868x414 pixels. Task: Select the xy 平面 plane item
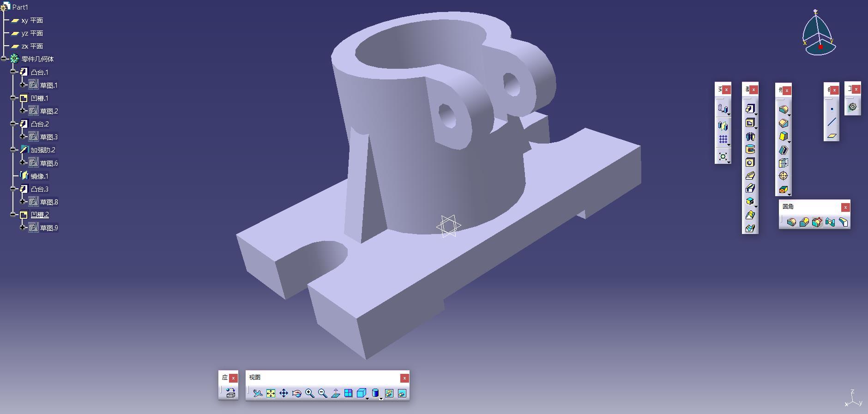tap(32, 20)
